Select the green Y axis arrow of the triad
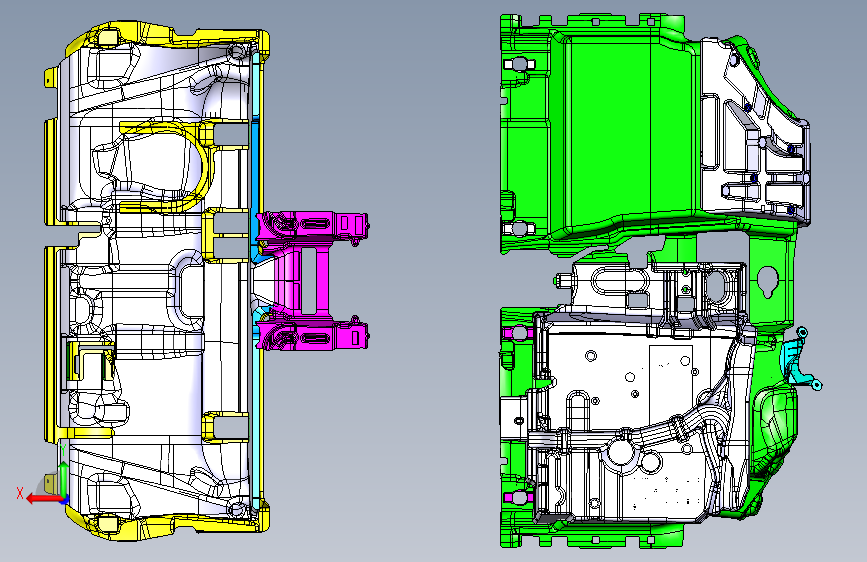Image resolution: width=867 pixels, height=562 pixels. [x=64, y=478]
